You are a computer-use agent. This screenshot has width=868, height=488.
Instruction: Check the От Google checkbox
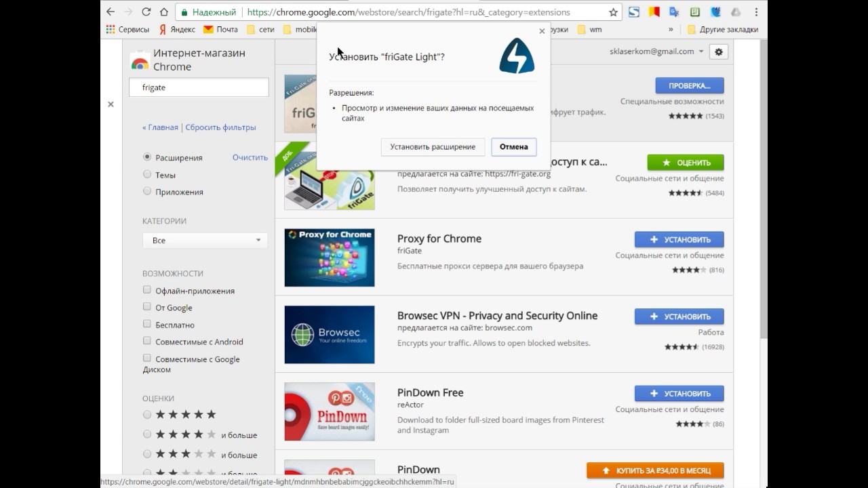[147, 307]
